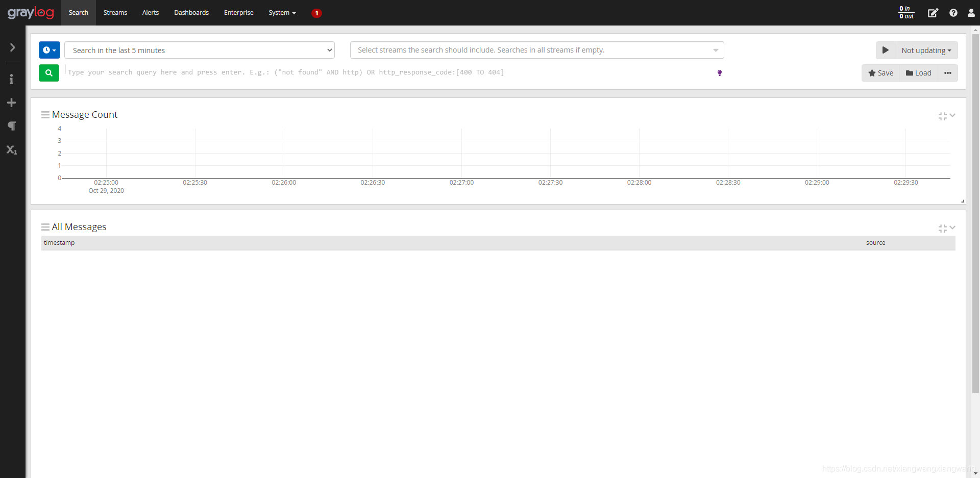This screenshot has width=980, height=478.
Task: Open the scratchpad pencil icon in top bar
Action: tap(933, 13)
